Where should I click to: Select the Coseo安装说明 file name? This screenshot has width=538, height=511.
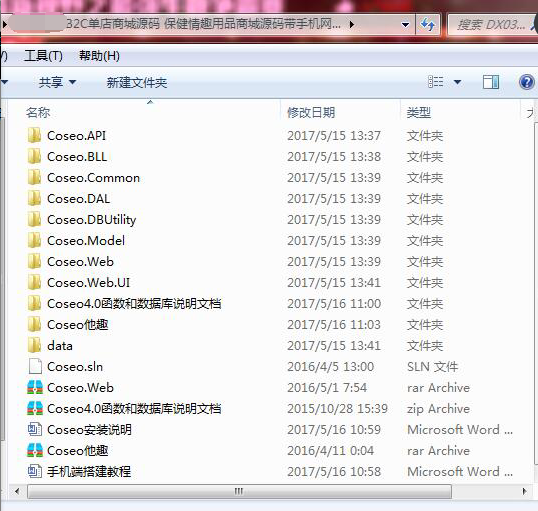point(89,430)
